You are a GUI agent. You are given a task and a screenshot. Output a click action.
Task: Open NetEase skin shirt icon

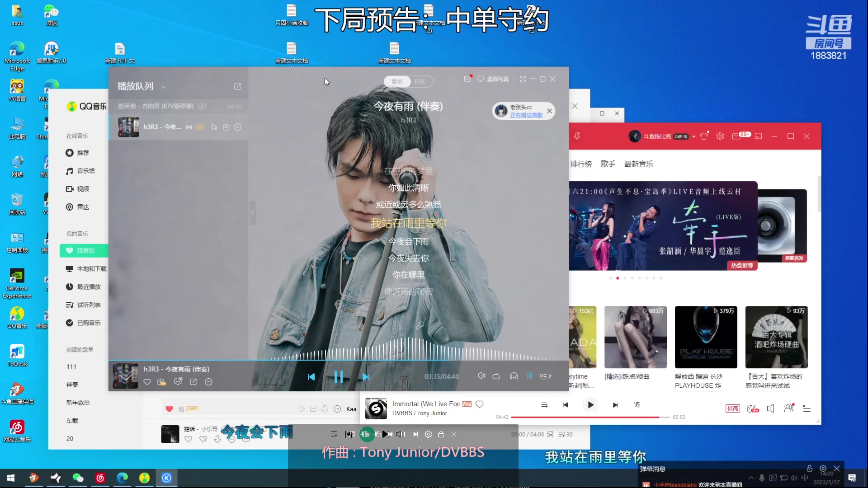click(704, 136)
